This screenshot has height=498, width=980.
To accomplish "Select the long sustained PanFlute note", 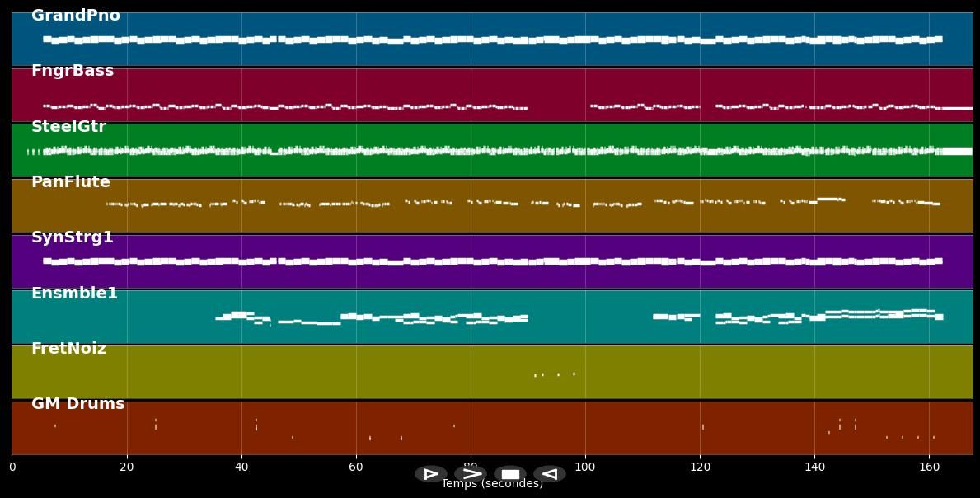I will click(x=830, y=199).
